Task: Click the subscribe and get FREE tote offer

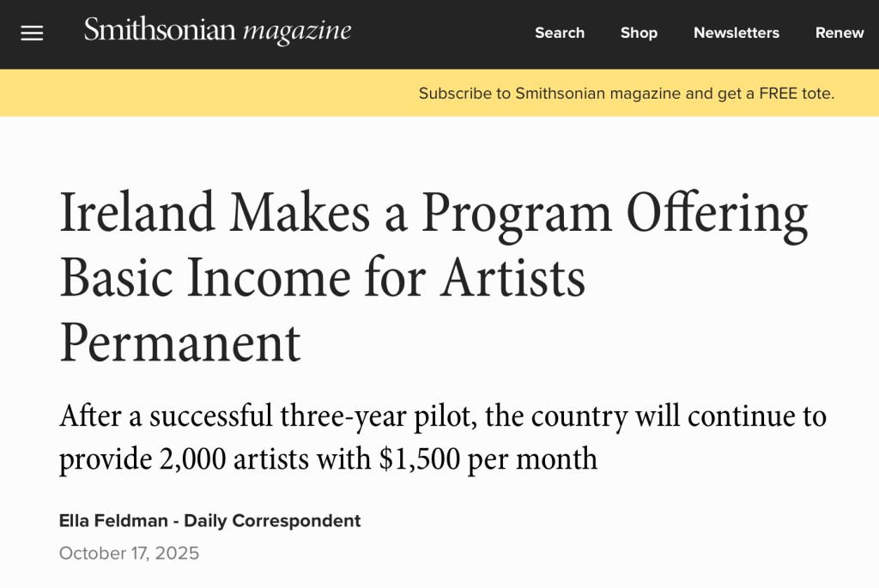Action: pyautogui.click(x=626, y=94)
